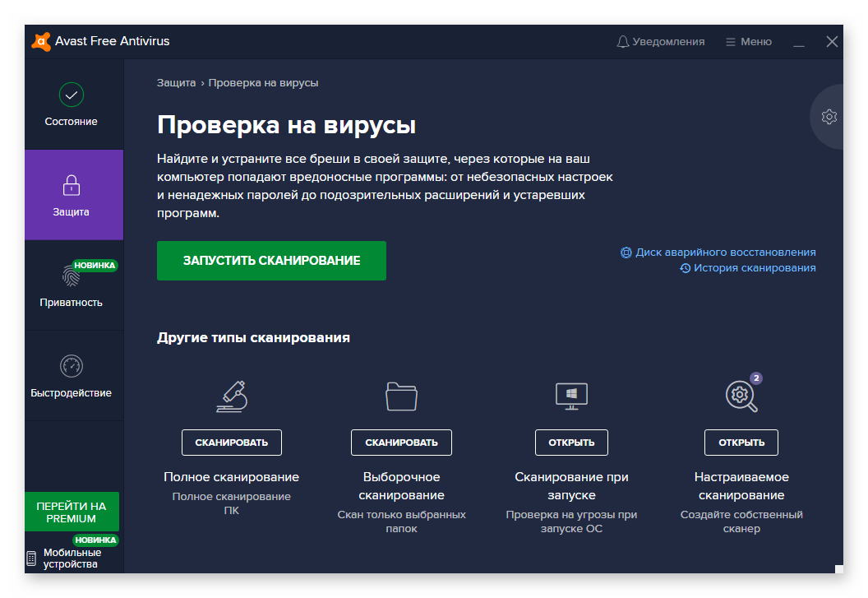Click the fingerprint privacy icon

[71, 276]
